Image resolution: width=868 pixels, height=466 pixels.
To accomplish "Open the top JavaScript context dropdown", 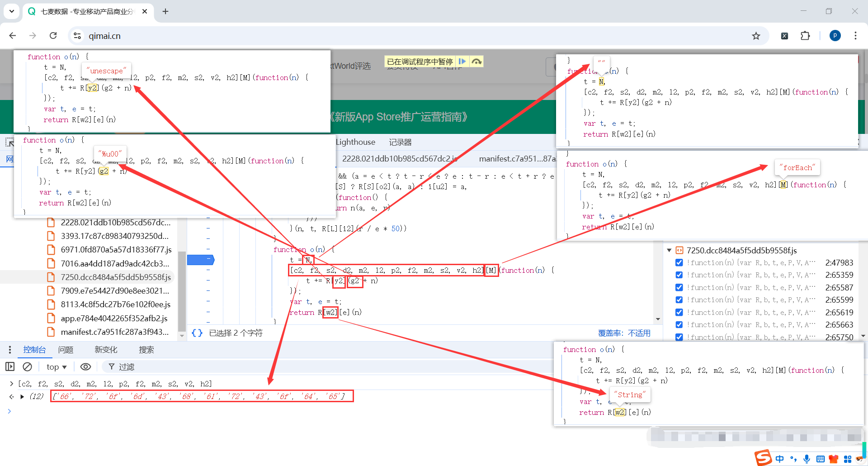I will [57, 367].
